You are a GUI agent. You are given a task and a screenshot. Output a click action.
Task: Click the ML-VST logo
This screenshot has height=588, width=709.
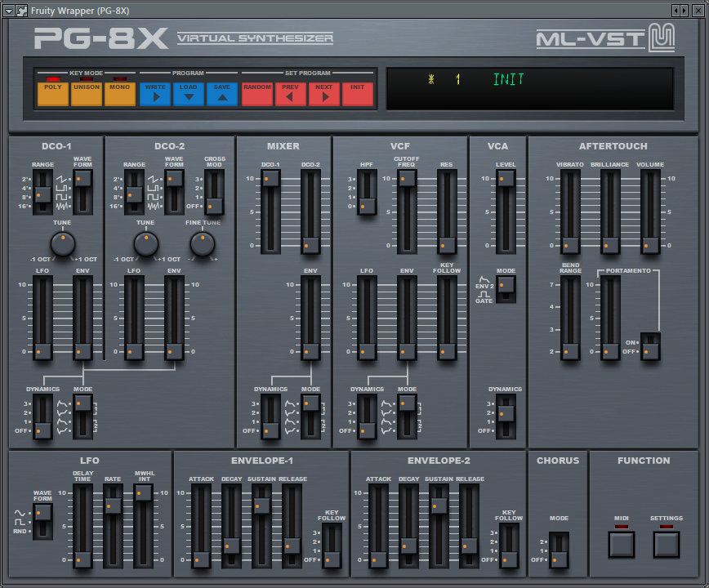(604, 38)
